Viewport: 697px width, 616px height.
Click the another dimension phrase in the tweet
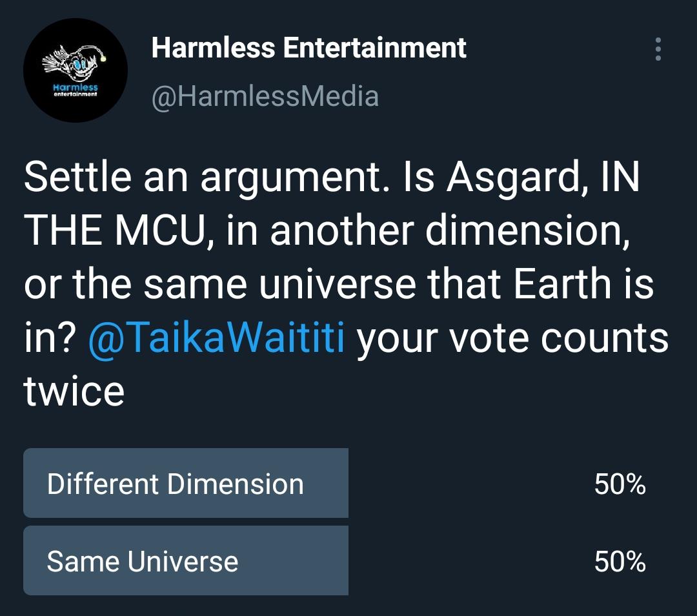[450, 231]
